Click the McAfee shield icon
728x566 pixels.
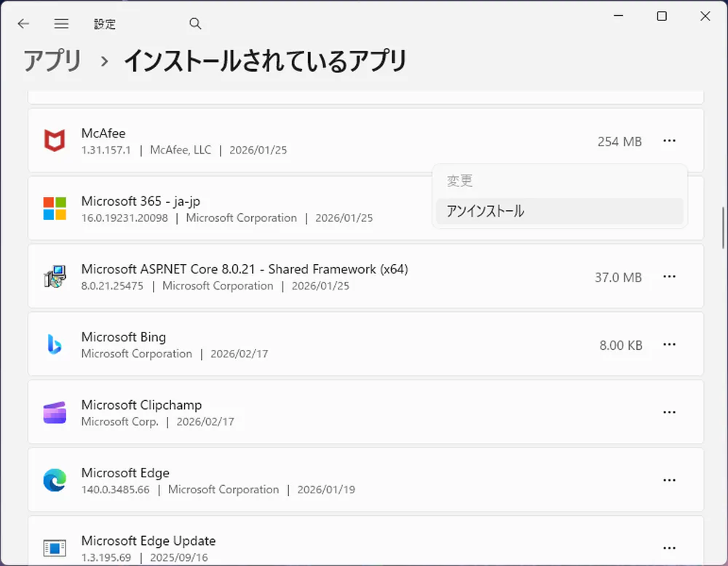pyautogui.click(x=55, y=140)
